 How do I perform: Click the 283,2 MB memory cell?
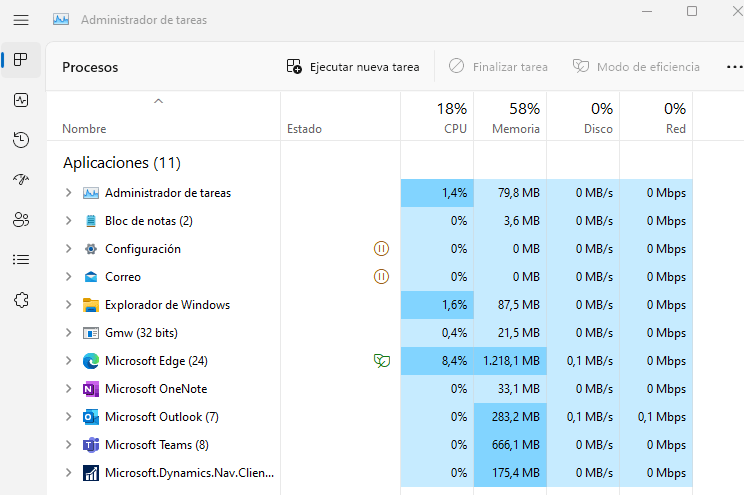pyautogui.click(x=510, y=417)
